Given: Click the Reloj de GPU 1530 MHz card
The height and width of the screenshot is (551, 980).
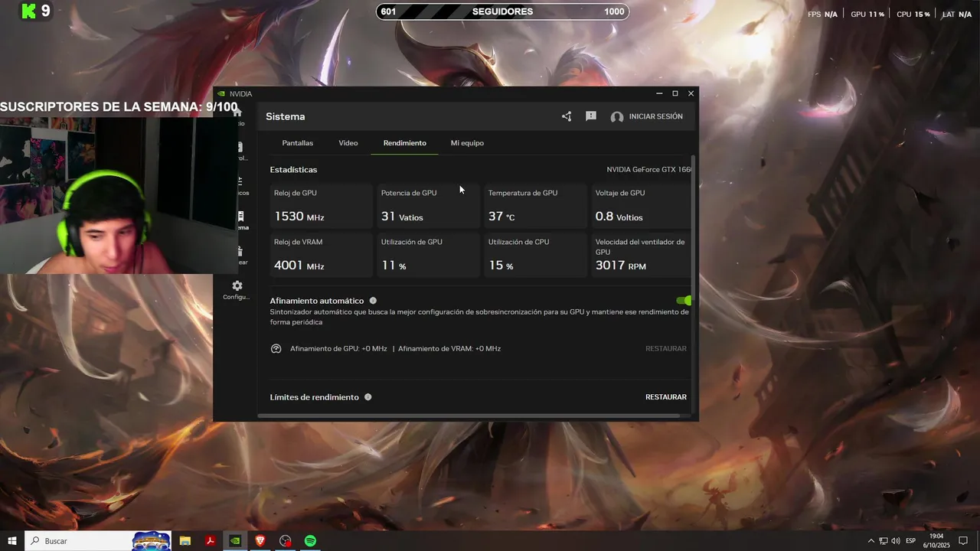Looking at the screenshot, I should point(320,207).
